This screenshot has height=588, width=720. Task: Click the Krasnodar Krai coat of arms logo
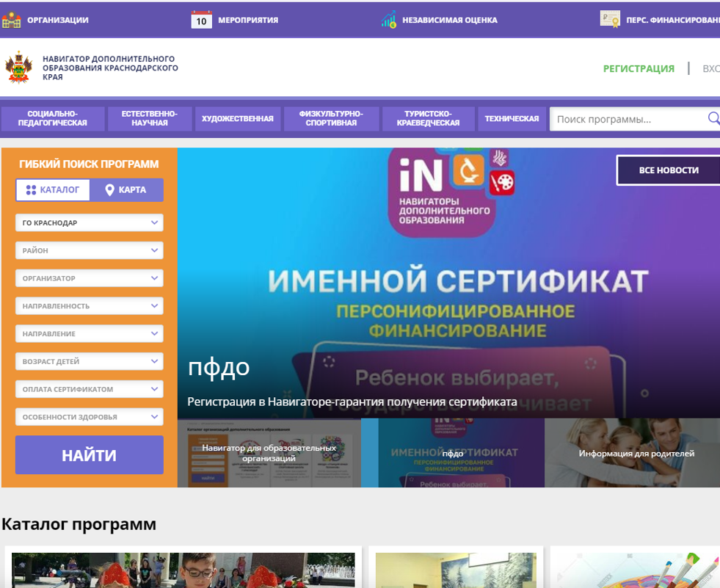pyautogui.click(x=18, y=68)
